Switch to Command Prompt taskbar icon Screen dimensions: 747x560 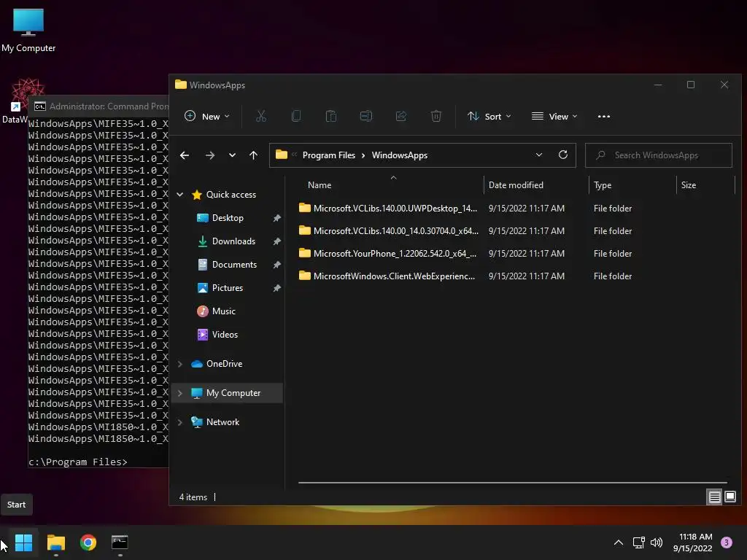[x=120, y=542]
